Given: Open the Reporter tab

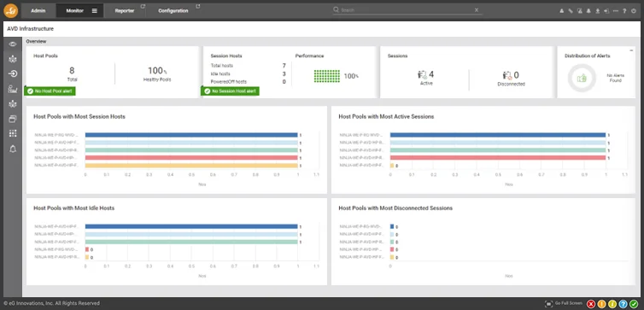Looking at the screenshot, I should click(125, 11).
